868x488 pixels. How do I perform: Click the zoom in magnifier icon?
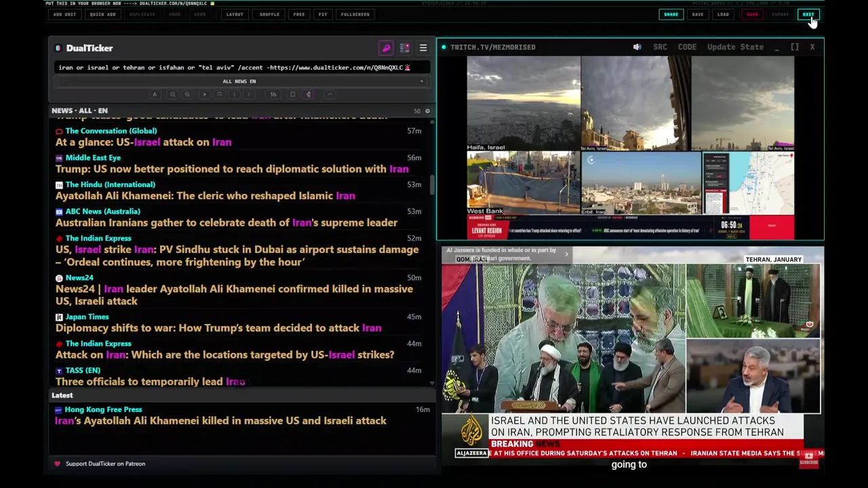[187, 94]
